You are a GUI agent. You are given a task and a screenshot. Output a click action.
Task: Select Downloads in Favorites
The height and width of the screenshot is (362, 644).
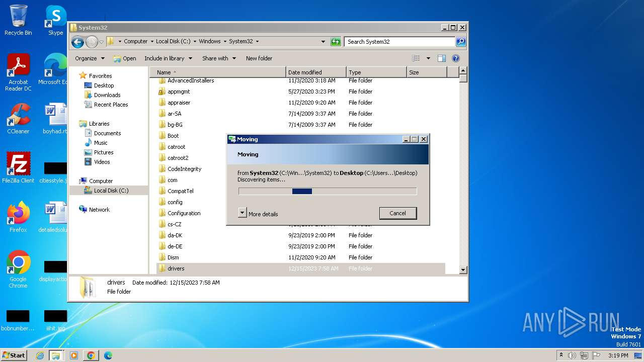[107, 95]
